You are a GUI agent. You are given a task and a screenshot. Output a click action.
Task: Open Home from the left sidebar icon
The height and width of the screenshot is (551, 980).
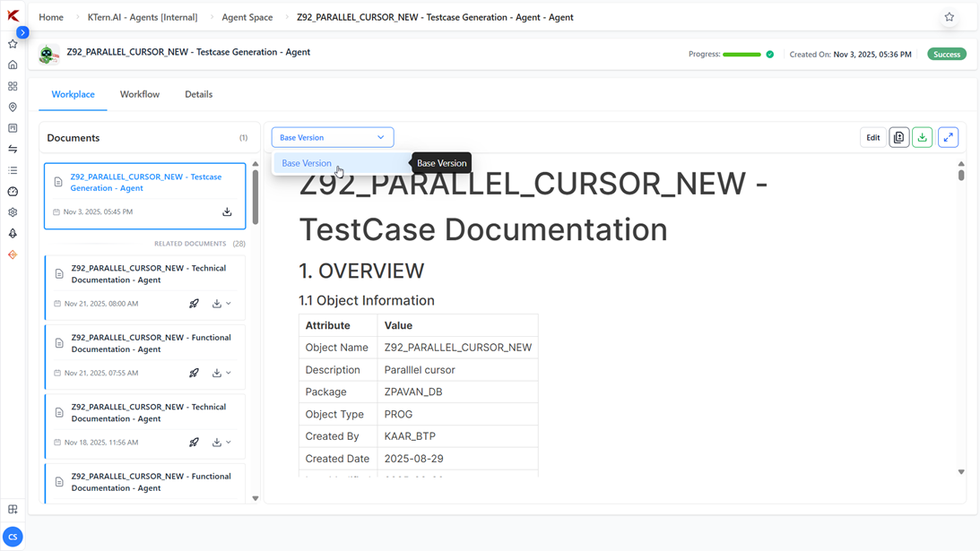pos(13,65)
